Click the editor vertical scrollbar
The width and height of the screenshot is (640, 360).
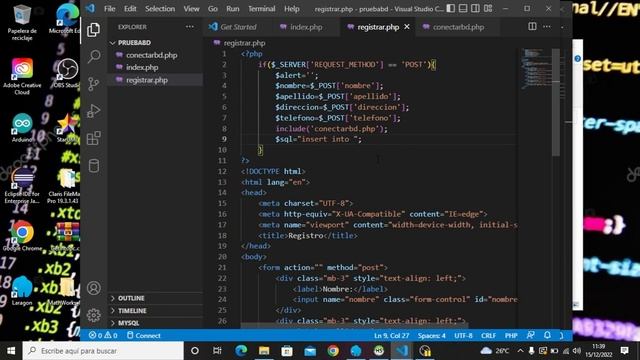pyautogui.click(x=556, y=102)
